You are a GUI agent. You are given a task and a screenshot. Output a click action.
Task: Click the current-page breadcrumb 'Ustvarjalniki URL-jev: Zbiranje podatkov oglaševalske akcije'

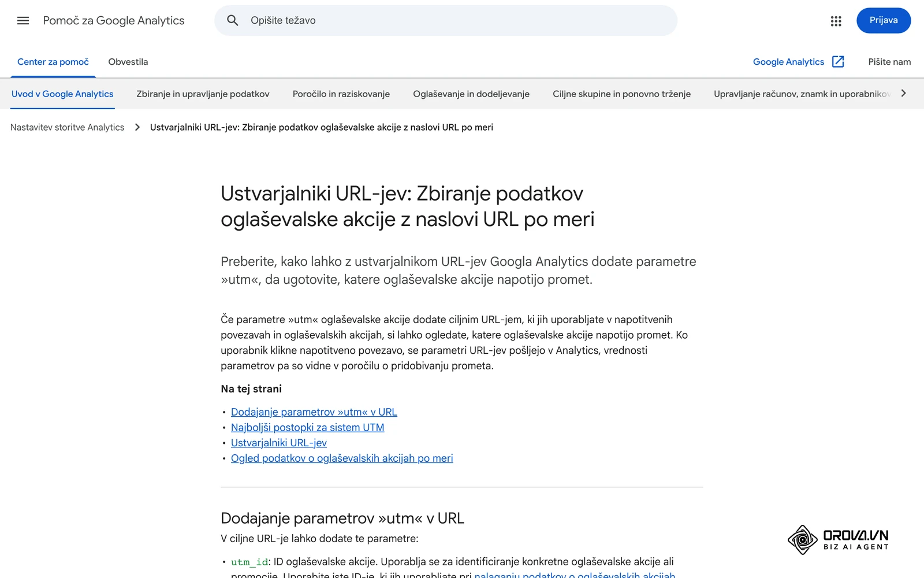tap(322, 127)
